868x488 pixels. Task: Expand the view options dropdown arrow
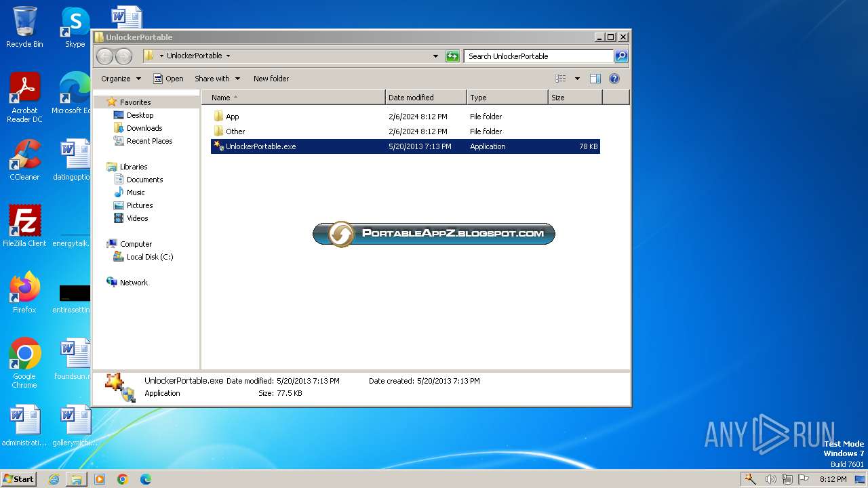click(578, 79)
